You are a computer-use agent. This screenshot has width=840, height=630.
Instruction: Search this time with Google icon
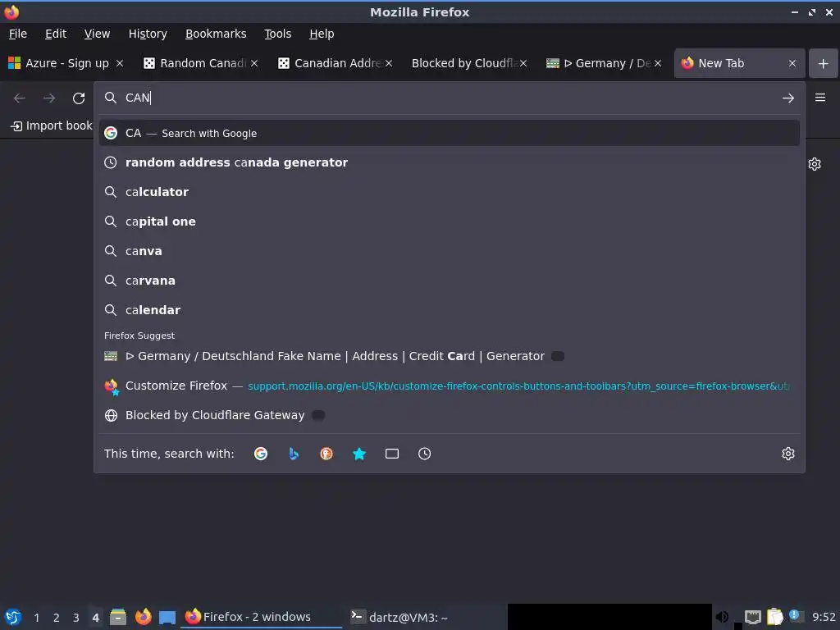coord(261,454)
